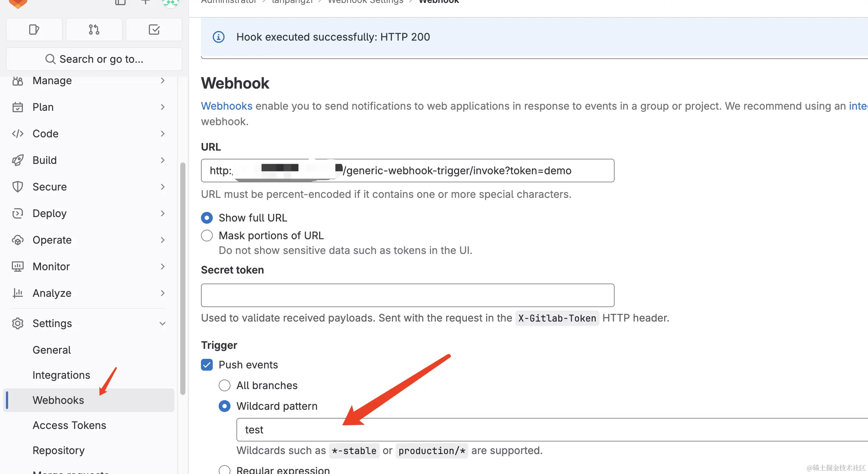Follow the Webhooks documentation link
868x474 pixels.
(226, 106)
